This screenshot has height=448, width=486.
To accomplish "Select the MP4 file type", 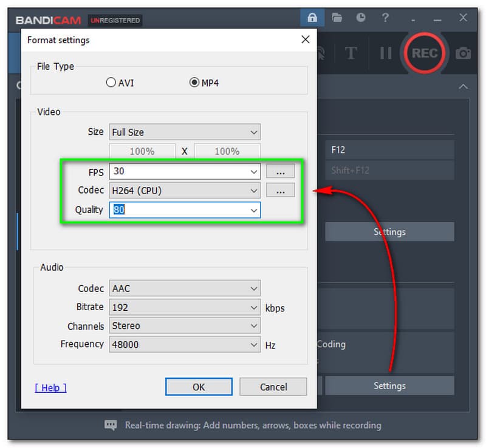I will click(x=195, y=83).
